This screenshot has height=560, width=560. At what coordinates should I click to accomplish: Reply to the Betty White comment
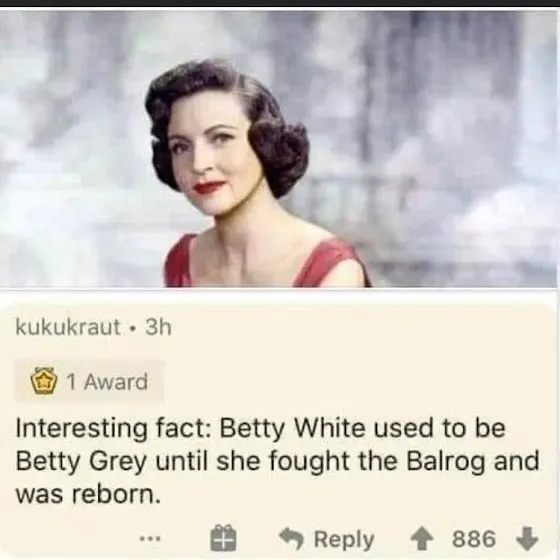point(327,539)
